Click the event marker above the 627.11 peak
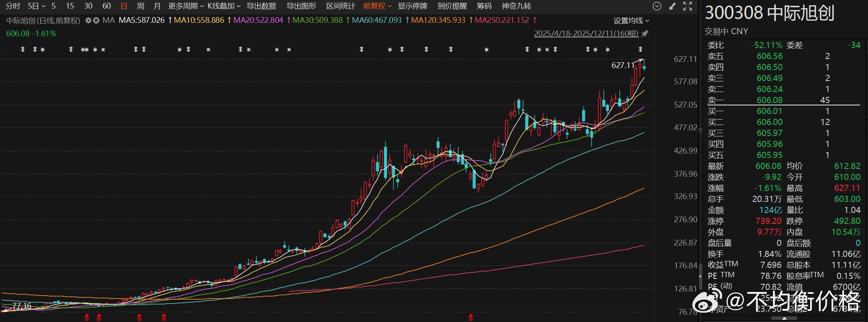 [640, 49]
